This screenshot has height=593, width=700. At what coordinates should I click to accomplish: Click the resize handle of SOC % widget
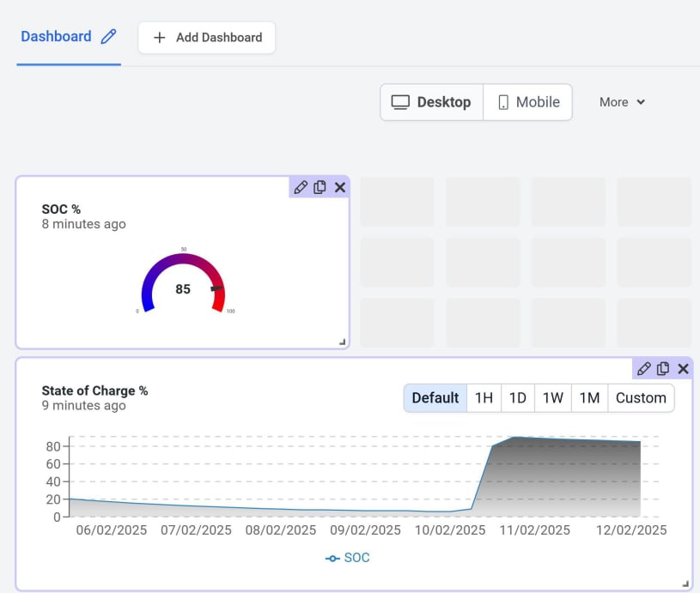click(x=343, y=342)
